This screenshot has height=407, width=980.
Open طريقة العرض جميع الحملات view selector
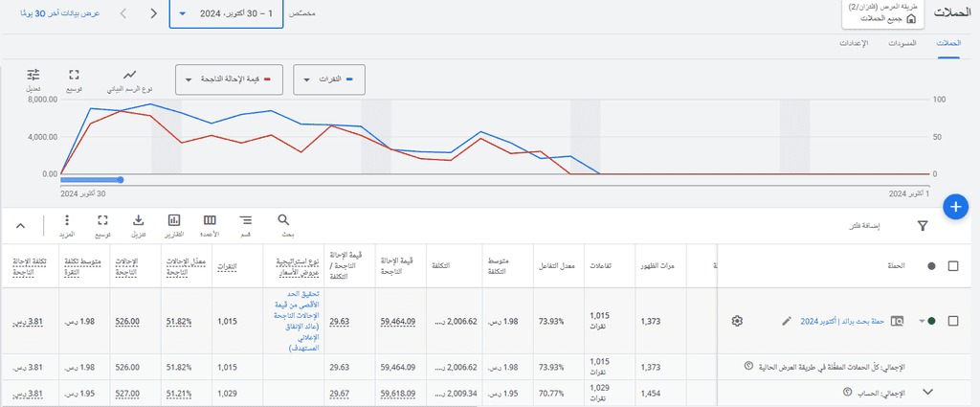883,13
